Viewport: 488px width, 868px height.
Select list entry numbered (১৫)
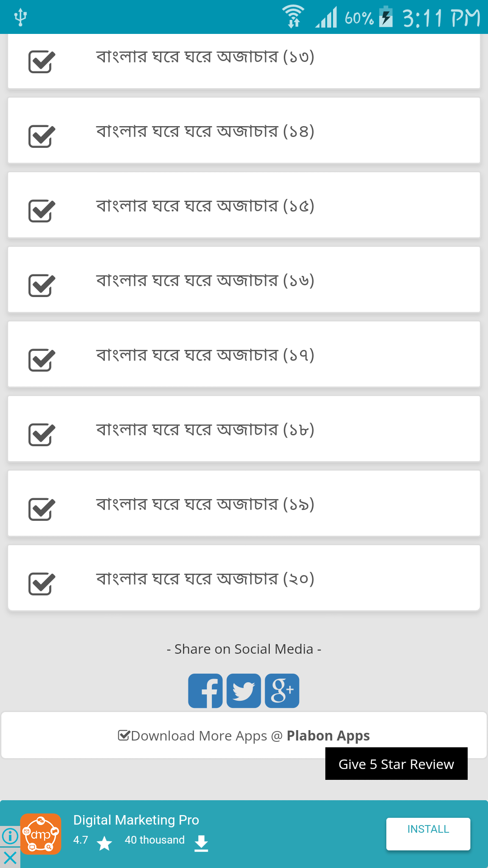(x=244, y=205)
